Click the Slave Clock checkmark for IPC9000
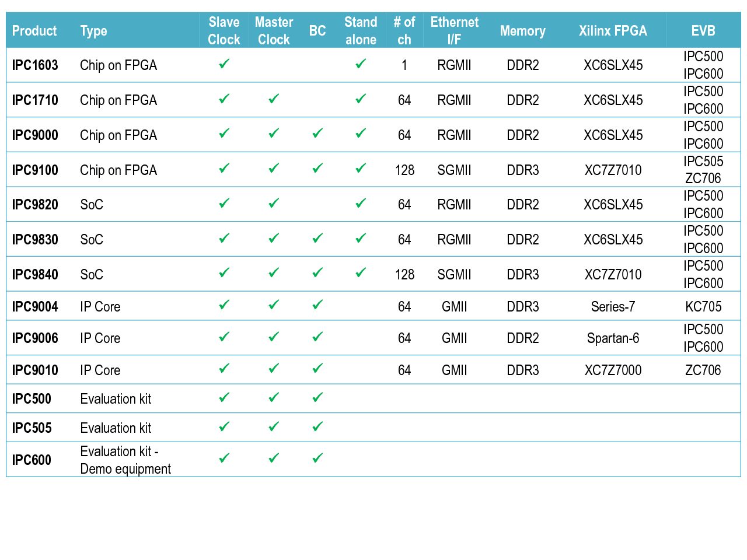 point(224,133)
